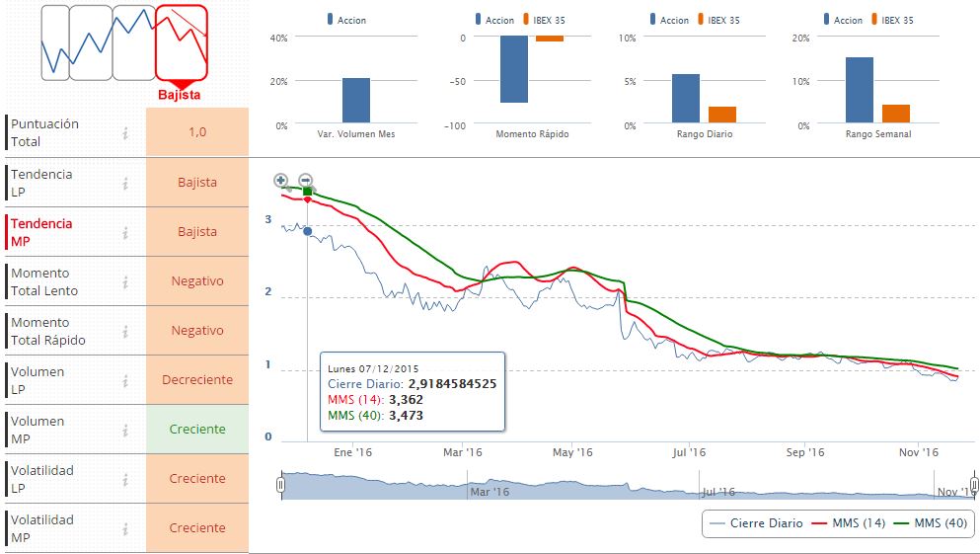Viewport: 980px width, 554px height.
Task: Open the info icon beside Tendencia LP
Action: pos(125,183)
